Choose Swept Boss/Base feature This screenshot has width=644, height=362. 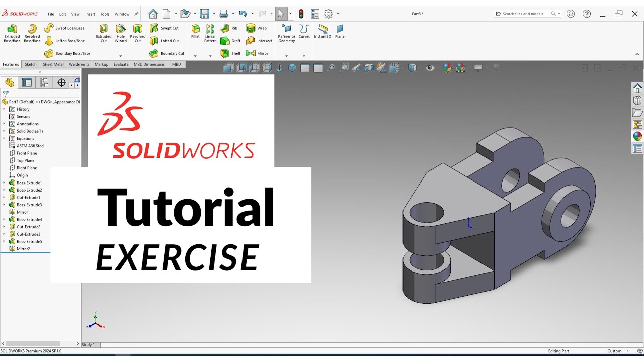click(x=64, y=28)
